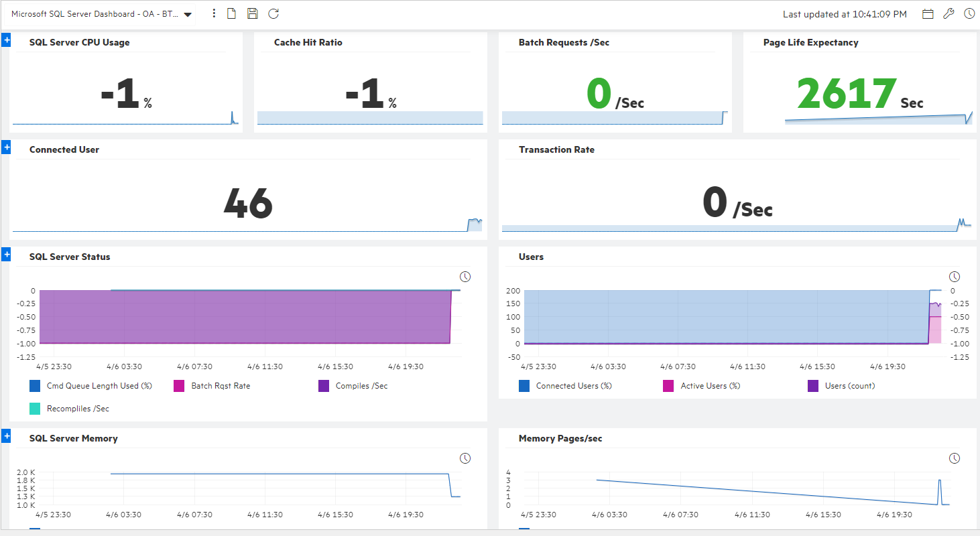Screen dimensions: 980x536
Task: Click the Batch Requests /Sec title
Action: coord(564,42)
